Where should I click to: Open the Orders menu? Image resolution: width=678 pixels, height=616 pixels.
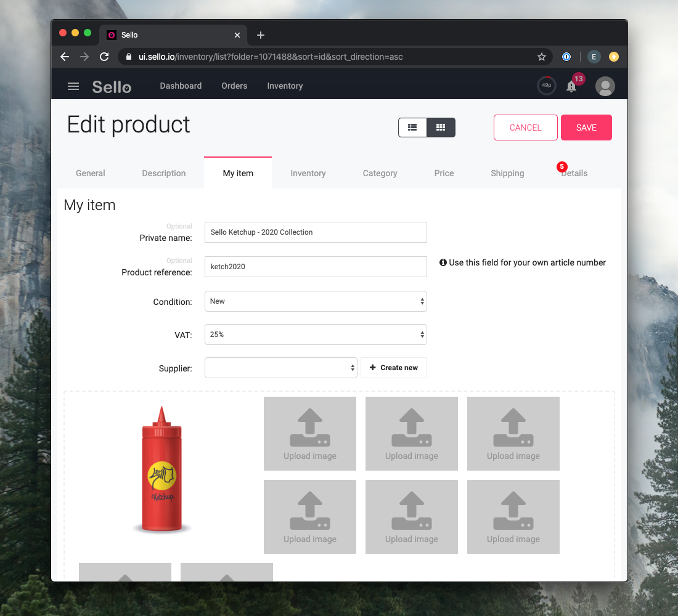coord(234,86)
